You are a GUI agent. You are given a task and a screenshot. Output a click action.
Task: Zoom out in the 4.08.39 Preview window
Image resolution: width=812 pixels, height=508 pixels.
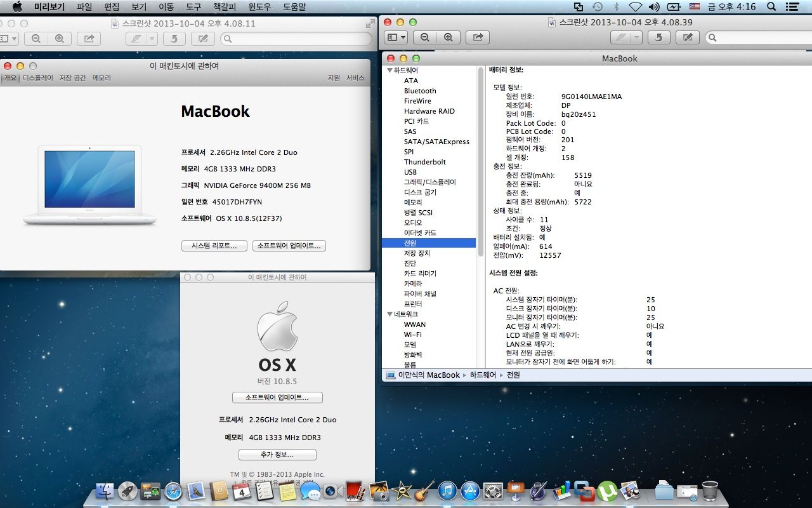coord(424,37)
